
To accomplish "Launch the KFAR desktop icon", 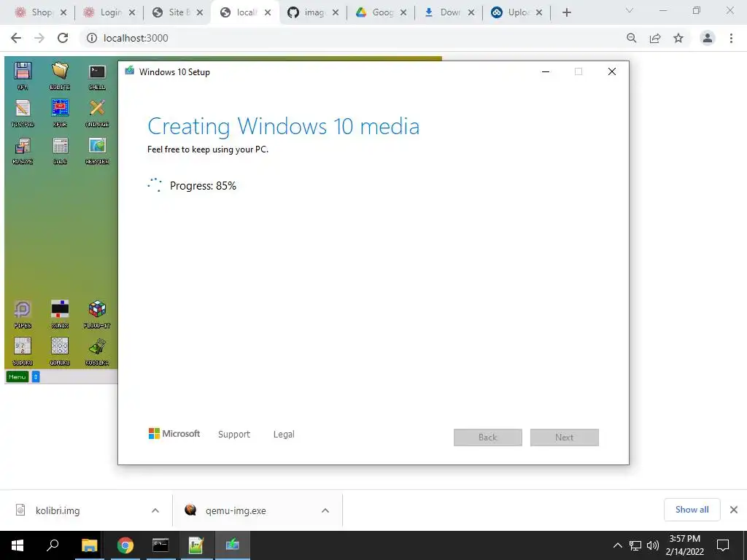I will [60, 108].
